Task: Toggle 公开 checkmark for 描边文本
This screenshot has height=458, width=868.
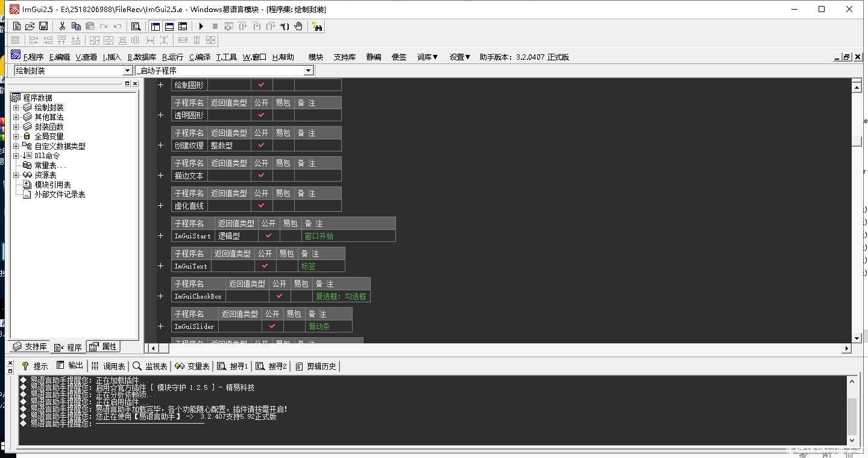Action: tap(262, 176)
